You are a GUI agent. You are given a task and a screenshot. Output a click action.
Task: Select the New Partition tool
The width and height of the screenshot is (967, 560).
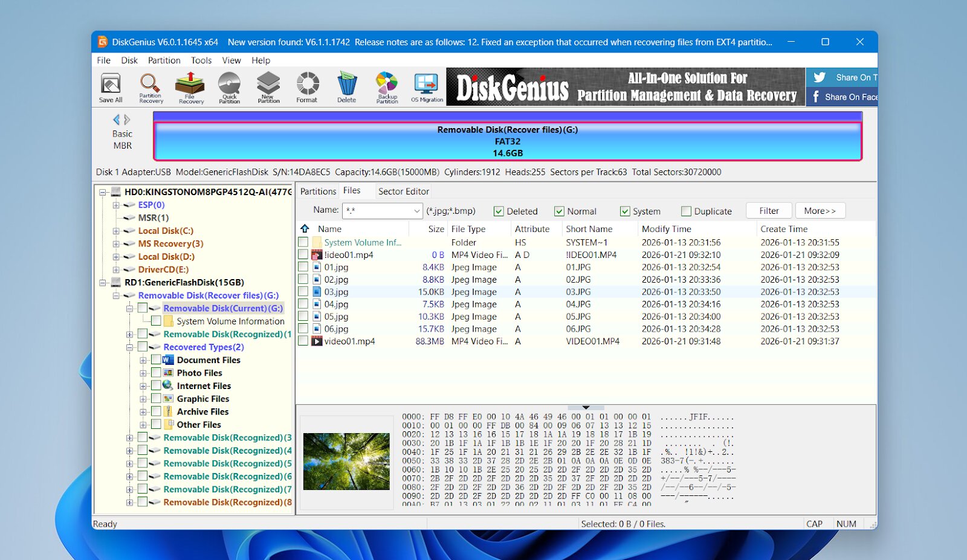268,86
